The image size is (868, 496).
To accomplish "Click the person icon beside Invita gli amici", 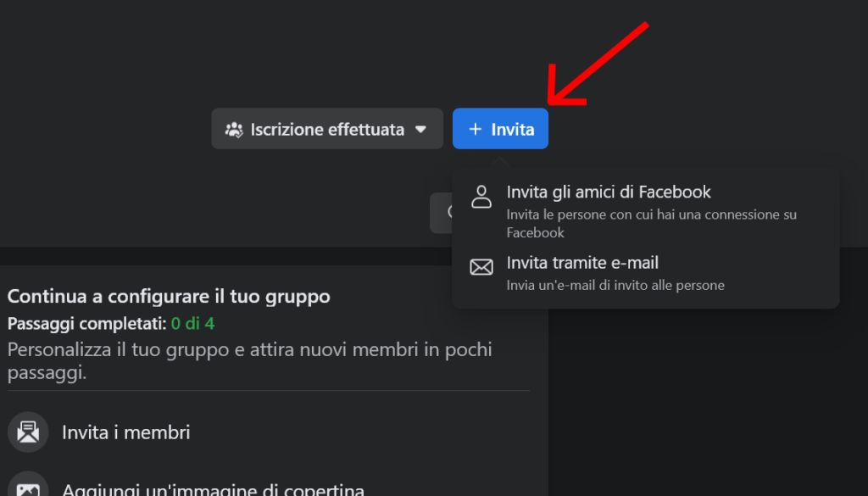I will click(x=481, y=197).
